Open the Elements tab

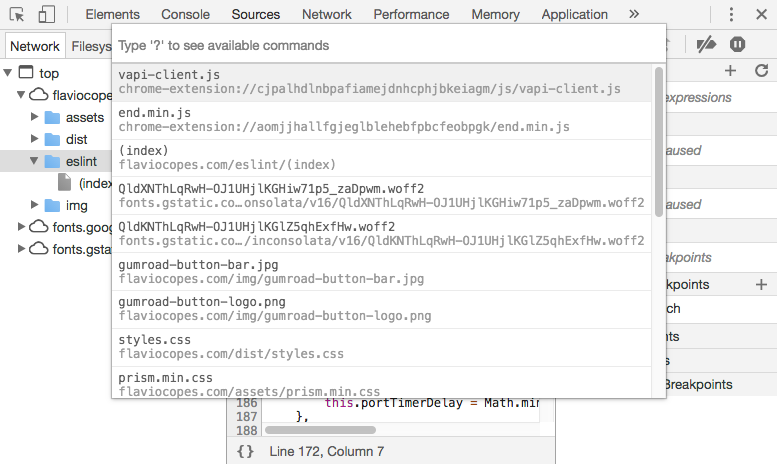pyautogui.click(x=112, y=14)
